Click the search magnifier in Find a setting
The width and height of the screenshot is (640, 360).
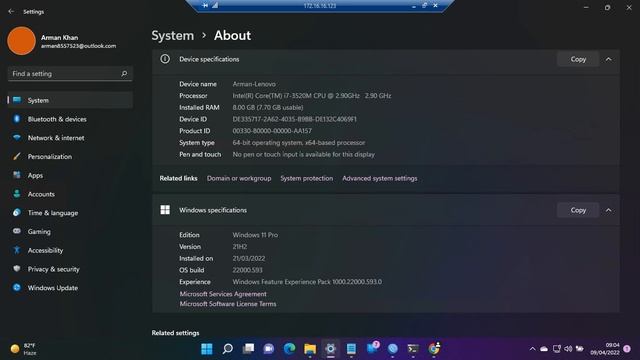pos(124,74)
